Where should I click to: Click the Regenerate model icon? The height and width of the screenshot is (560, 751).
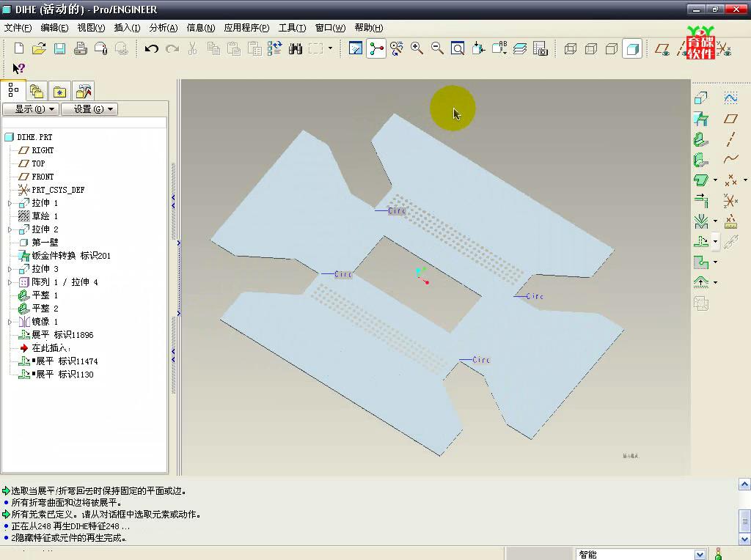[x=274, y=48]
